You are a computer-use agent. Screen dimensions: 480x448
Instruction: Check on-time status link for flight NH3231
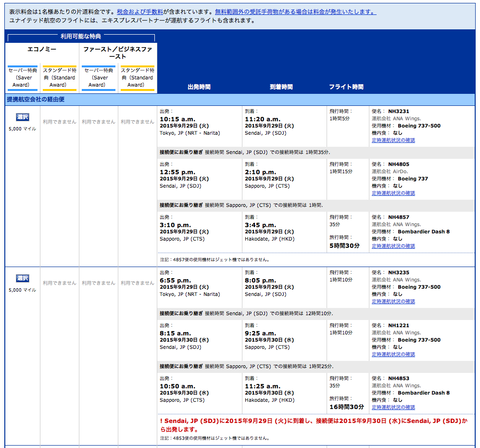393,140
